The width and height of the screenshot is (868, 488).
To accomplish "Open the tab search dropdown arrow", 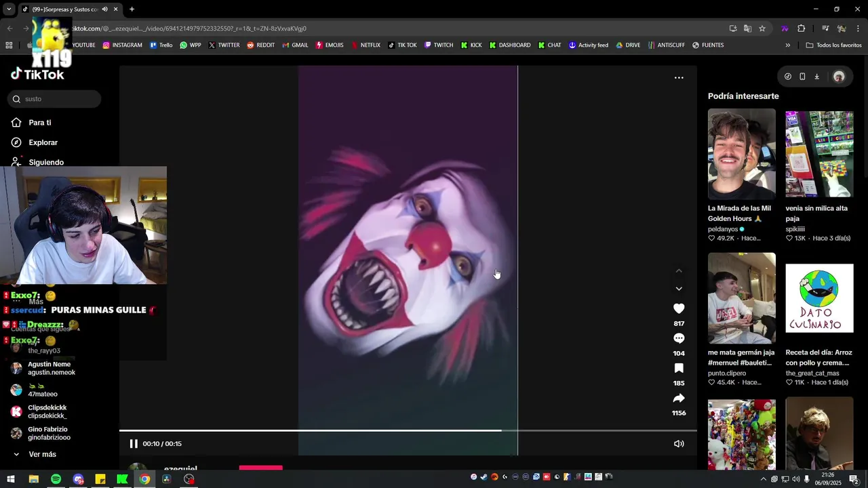I will click(9, 9).
